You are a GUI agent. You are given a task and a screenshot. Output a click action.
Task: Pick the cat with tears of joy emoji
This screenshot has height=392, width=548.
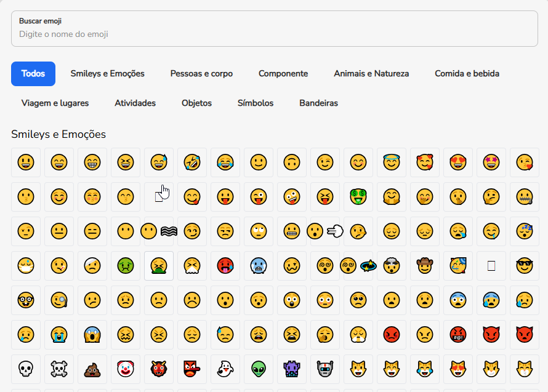tap(425, 369)
